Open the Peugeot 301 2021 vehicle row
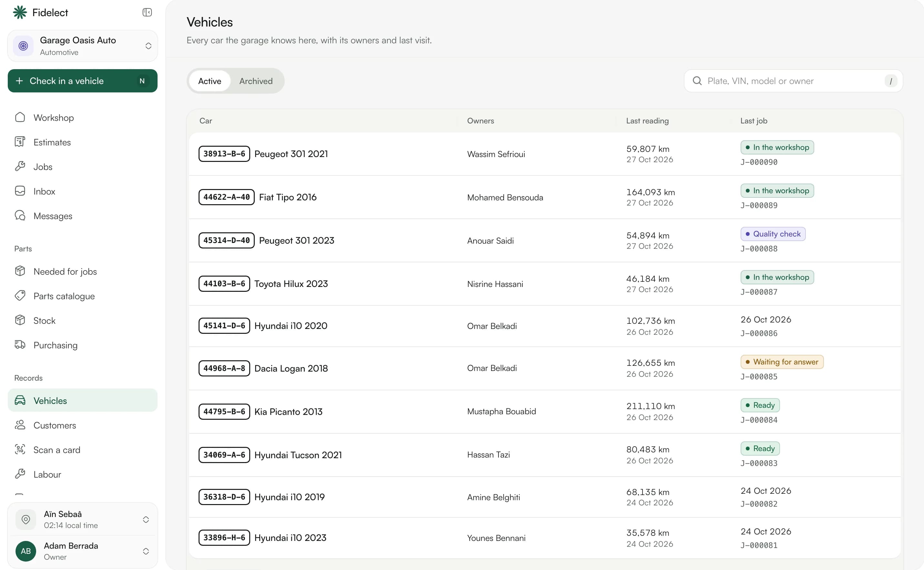This screenshot has width=924, height=570. coord(545,154)
